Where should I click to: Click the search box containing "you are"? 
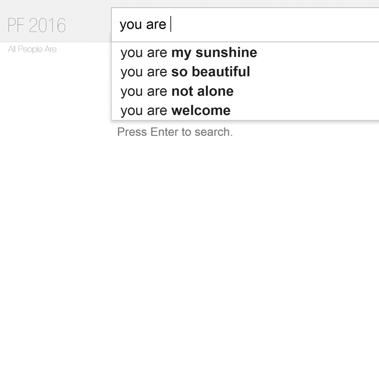tap(245, 24)
